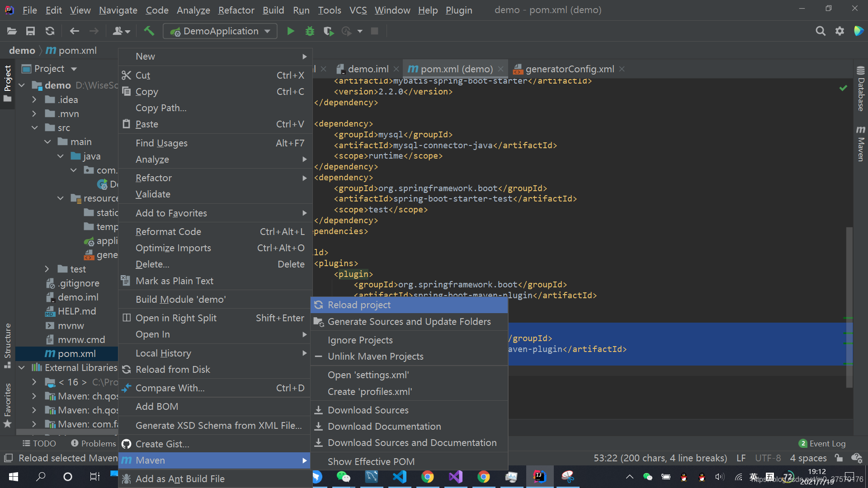Open Search Everywhere with the magnifier icon

[820, 31]
